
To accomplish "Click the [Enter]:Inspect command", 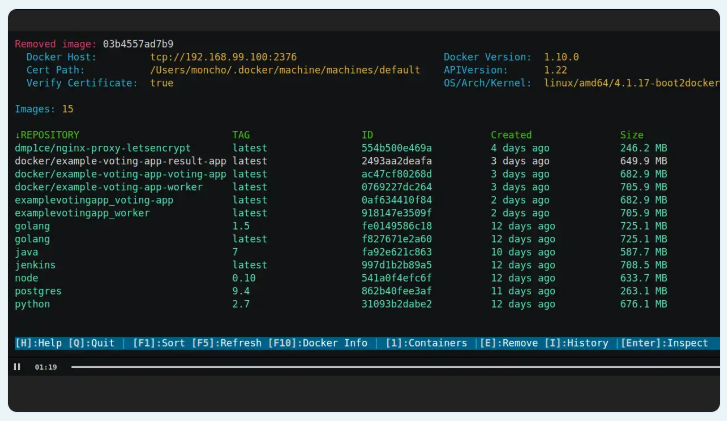I will click(x=664, y=343).
